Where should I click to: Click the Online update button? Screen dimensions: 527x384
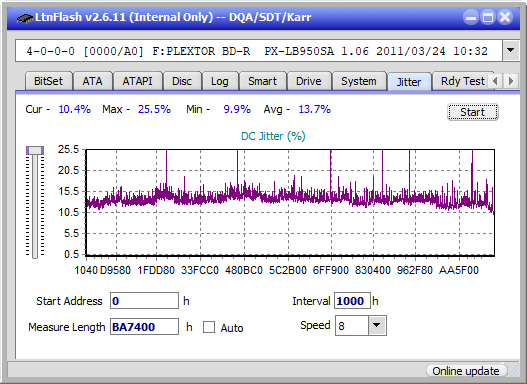(466, 371)
